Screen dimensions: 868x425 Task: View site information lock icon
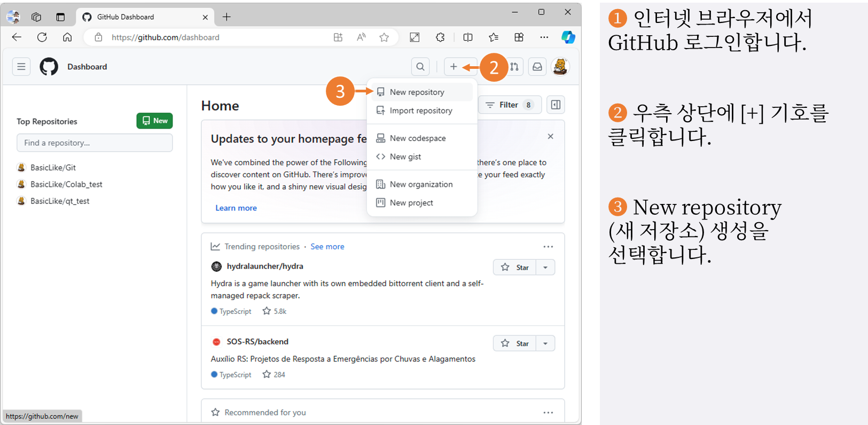point(98,37)
